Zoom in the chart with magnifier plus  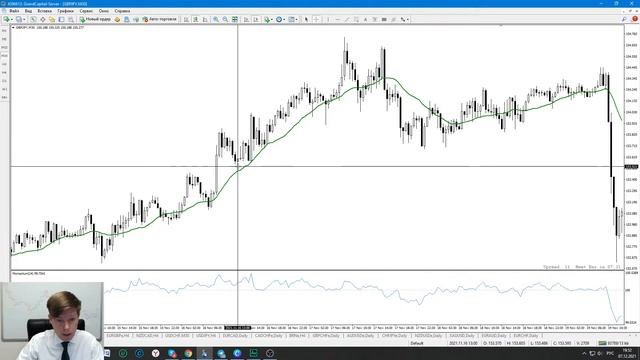pos(216,19)
